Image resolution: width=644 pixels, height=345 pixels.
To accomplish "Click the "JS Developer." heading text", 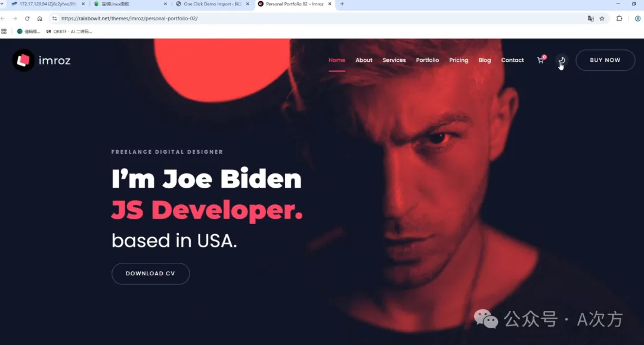I will coord(207,210).
